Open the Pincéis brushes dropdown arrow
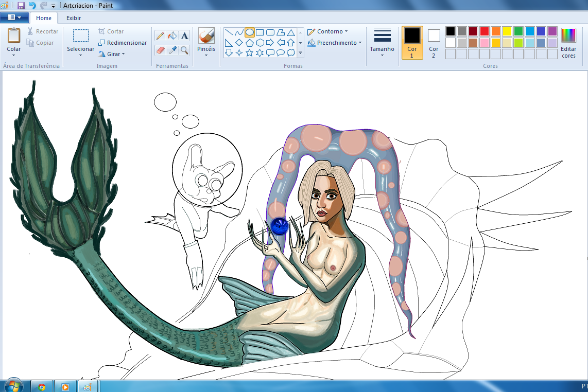The height and width of the screenshot is (392, 588). (206, 56)
